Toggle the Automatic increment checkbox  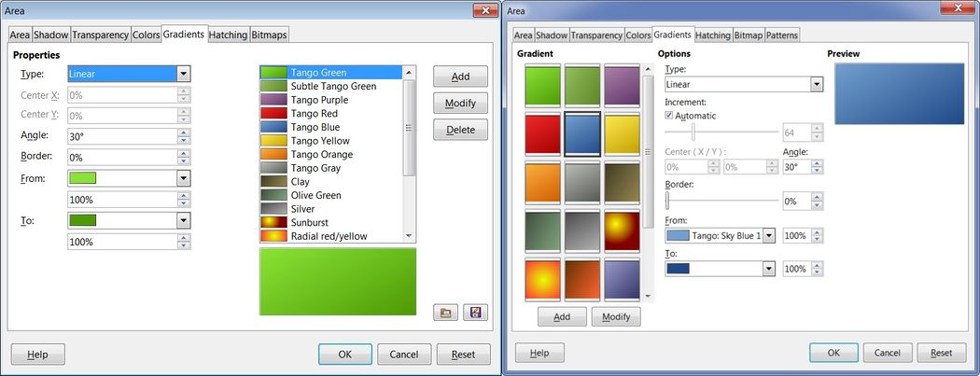[669, 116]
